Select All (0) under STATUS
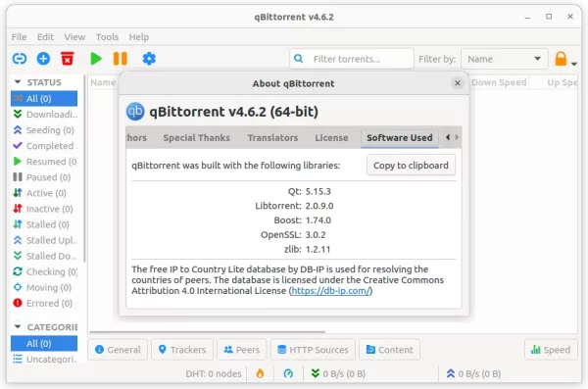 (44, 99)
